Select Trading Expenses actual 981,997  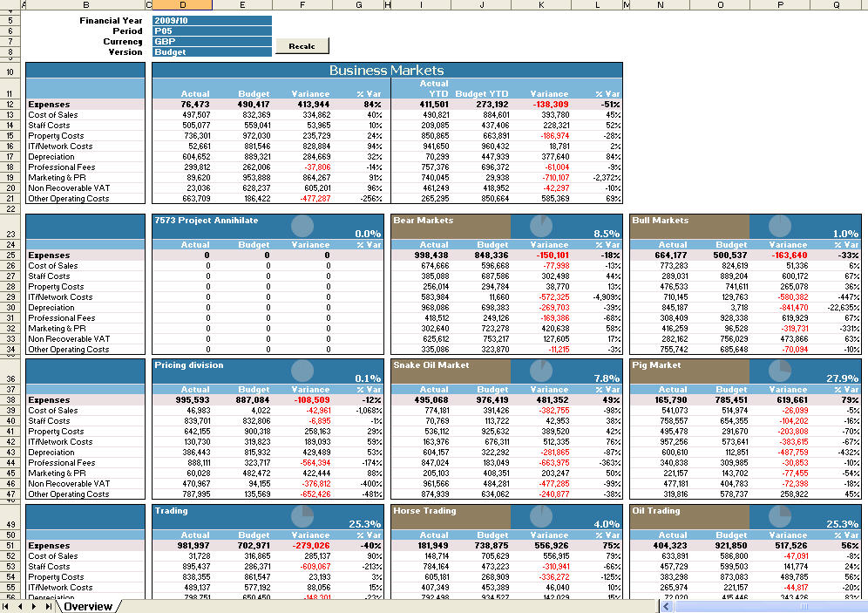(x=193, y=546)
